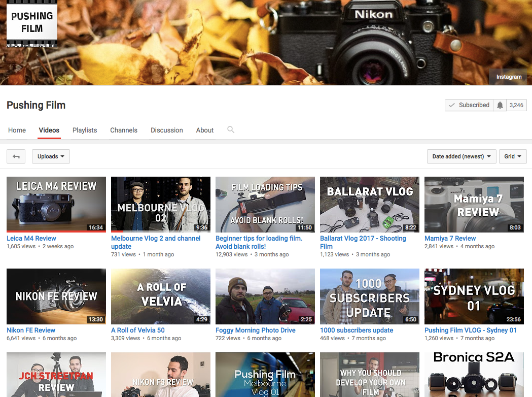Click the A Roll of Velvia thumbnail
Screen dimensions: 532x397
(x=160, y=296)
